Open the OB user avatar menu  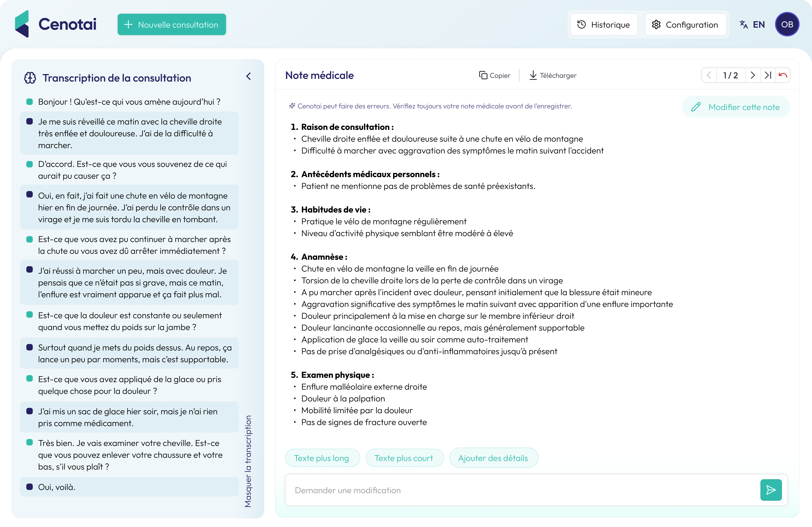(787, 25)
